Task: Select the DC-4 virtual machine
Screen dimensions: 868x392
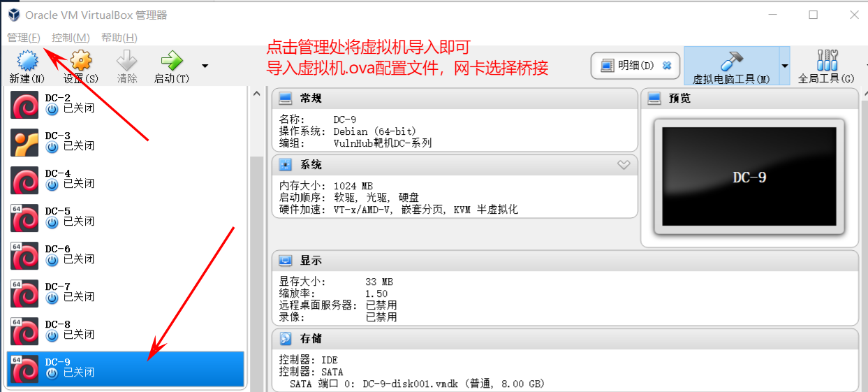Action: tap(126, 181)
